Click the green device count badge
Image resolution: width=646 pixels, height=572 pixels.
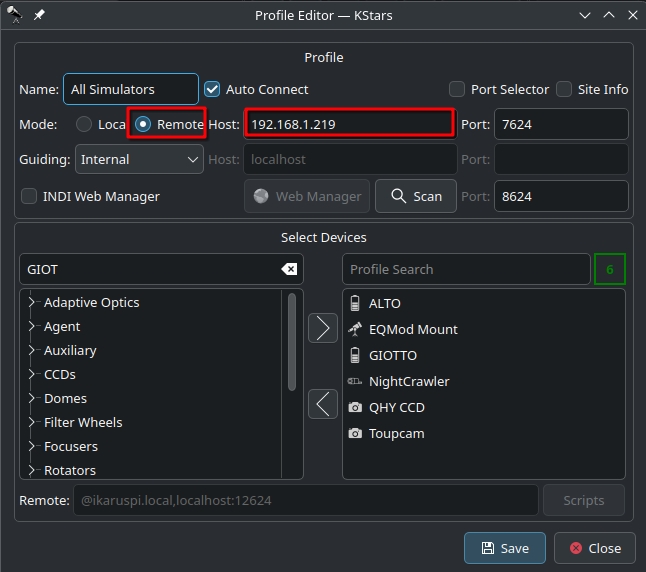tap(610, 269)
